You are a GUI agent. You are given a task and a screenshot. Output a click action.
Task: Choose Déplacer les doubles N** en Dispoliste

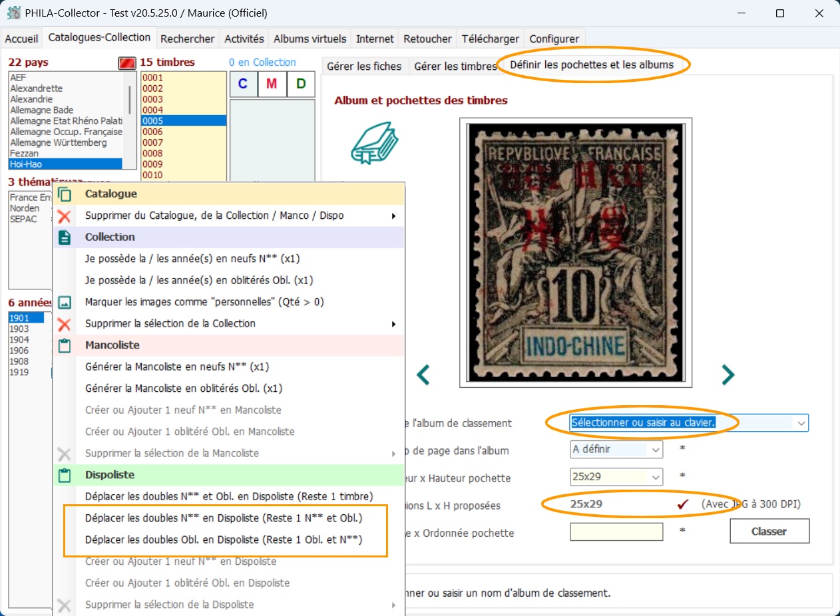point(228,518)
